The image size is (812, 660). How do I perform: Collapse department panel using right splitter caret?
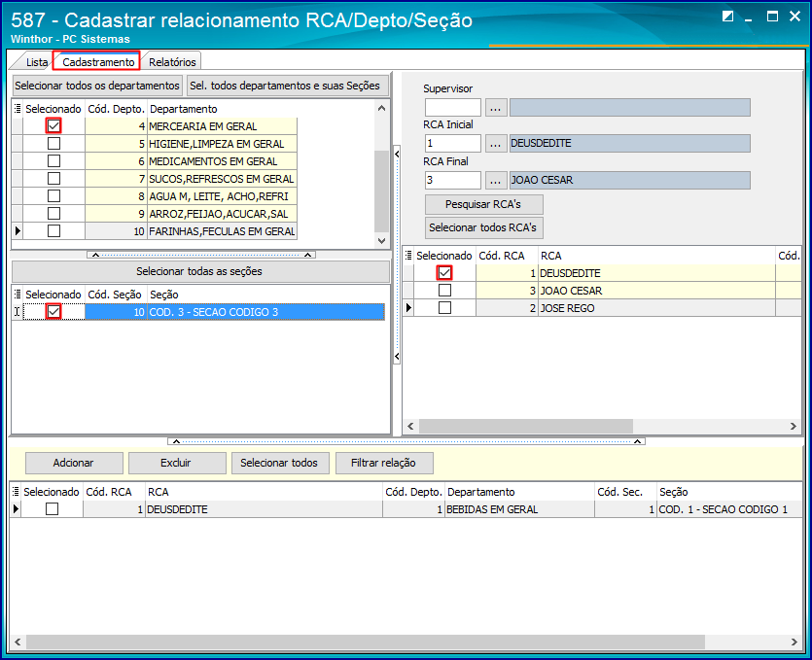click(307, 255)
